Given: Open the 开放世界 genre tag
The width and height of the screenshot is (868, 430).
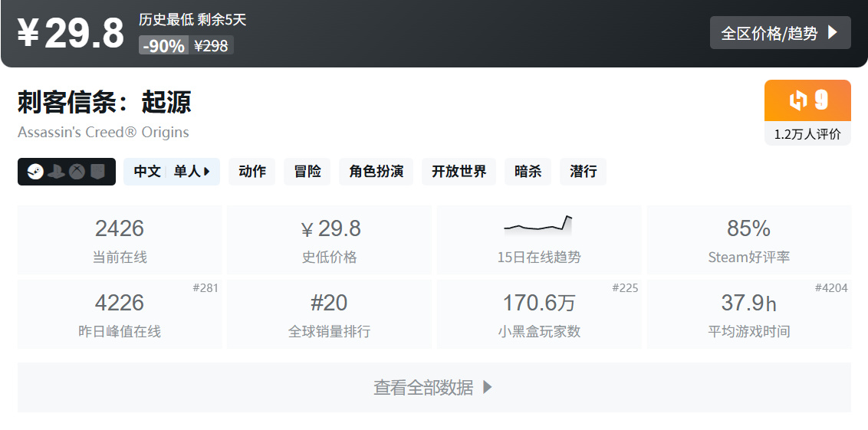Looking at the screenshot, I should coord(459,172).
